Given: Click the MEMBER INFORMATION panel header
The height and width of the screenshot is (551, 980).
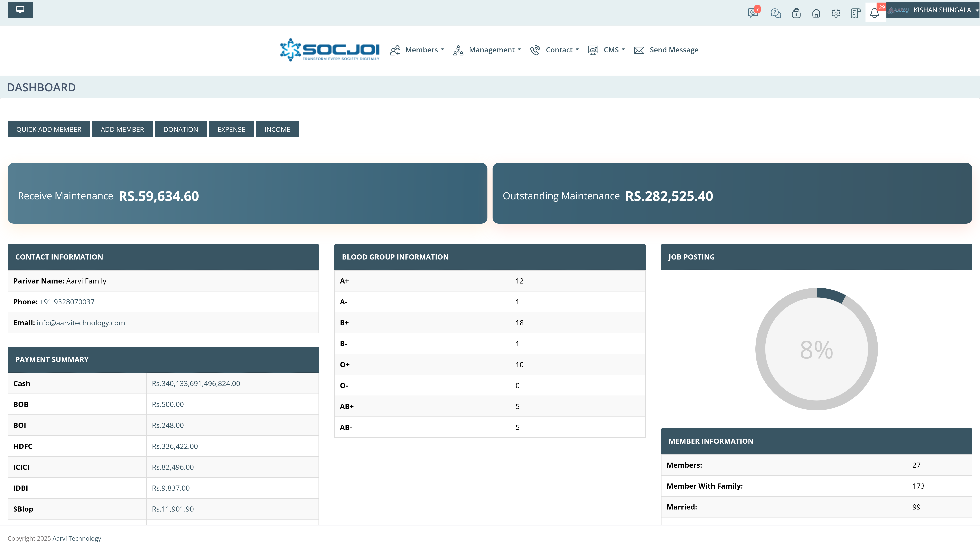Looking at the screenshot, I should (x=816, y=441).
